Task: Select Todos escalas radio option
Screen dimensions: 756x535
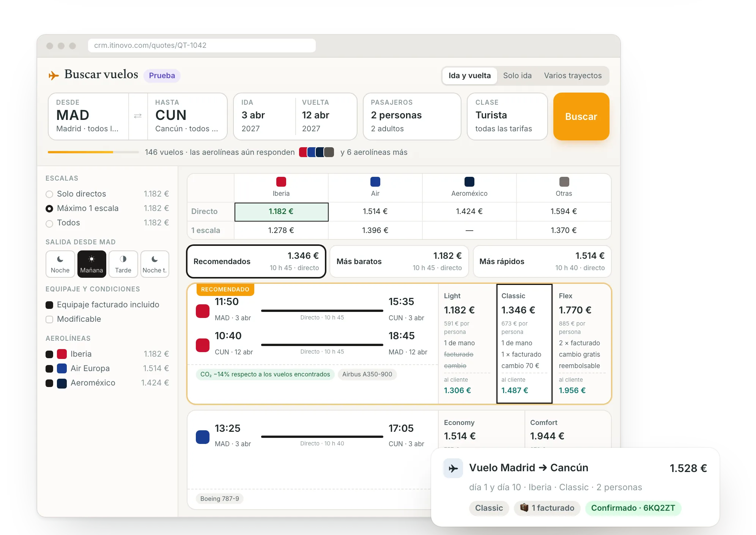Action: [49, 223]
